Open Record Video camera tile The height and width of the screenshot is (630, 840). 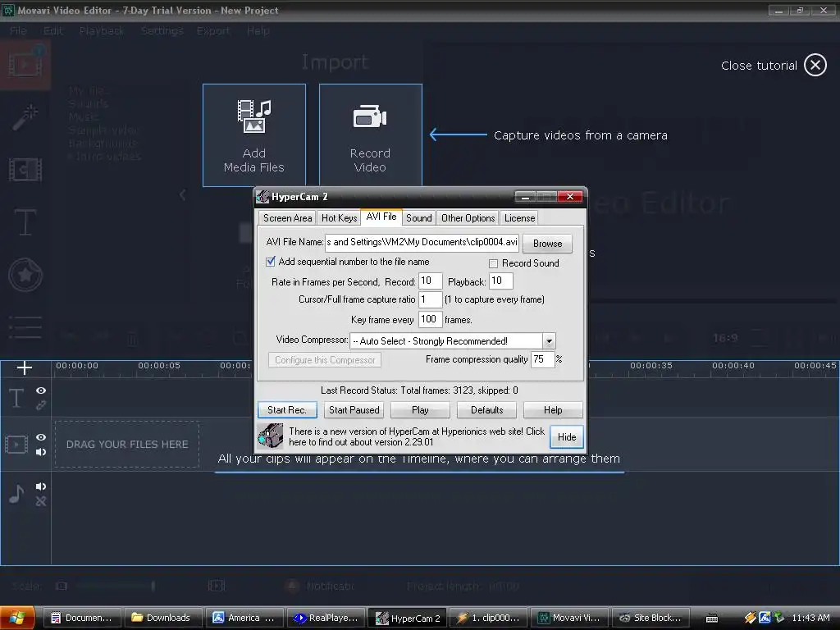(x=370, y=135)
